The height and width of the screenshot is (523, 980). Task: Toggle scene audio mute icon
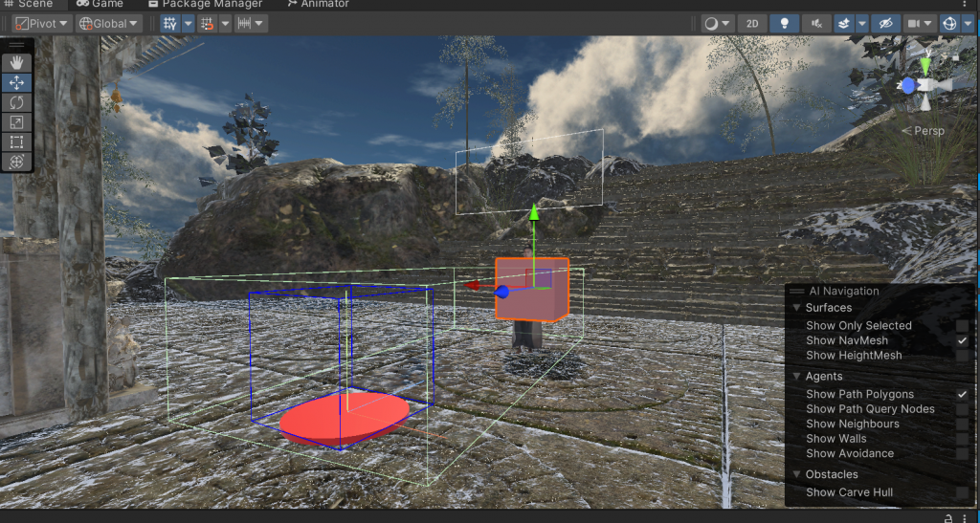pyautogui.click(x=816, y=23)
